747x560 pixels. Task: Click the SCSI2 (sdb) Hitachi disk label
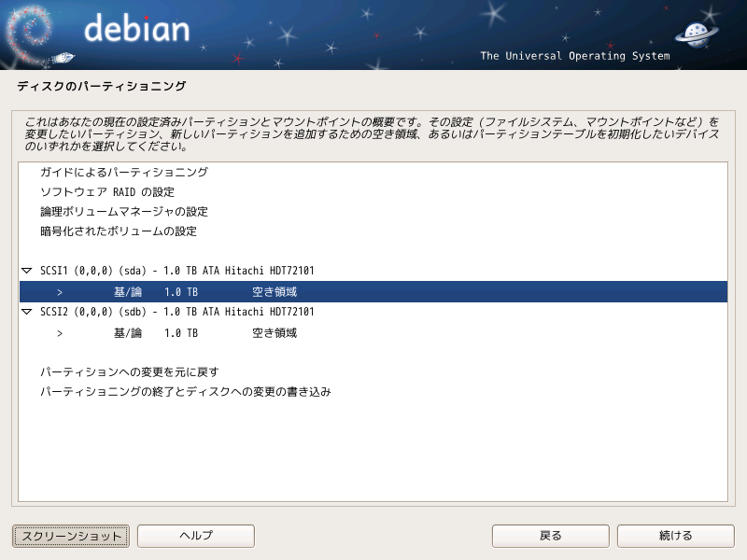point(177,312)
